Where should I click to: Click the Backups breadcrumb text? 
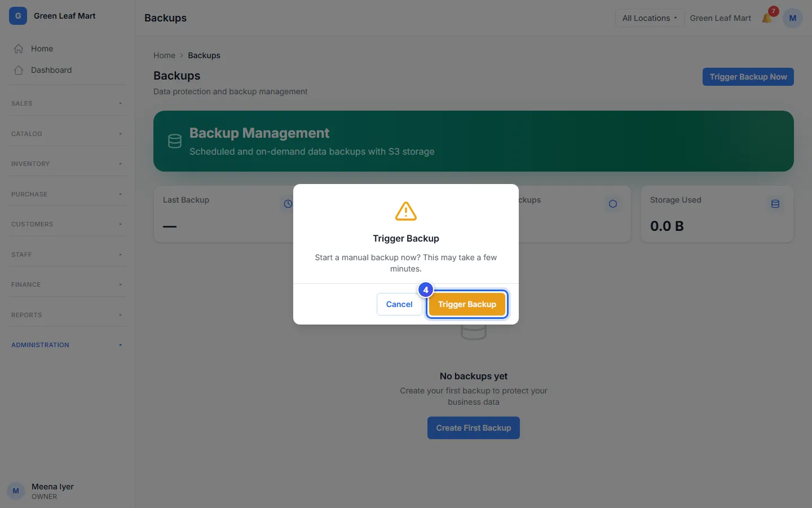204,55
